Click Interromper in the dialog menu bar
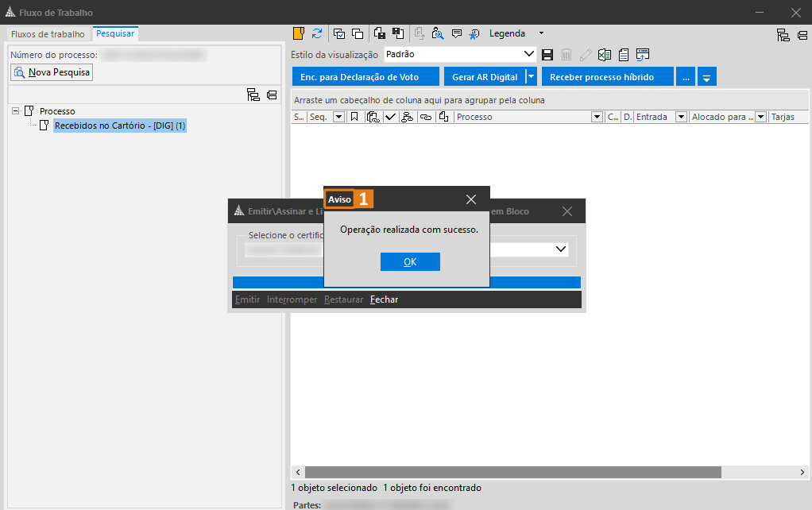This screenshot has width=812, height=510. tap(292, 299)
